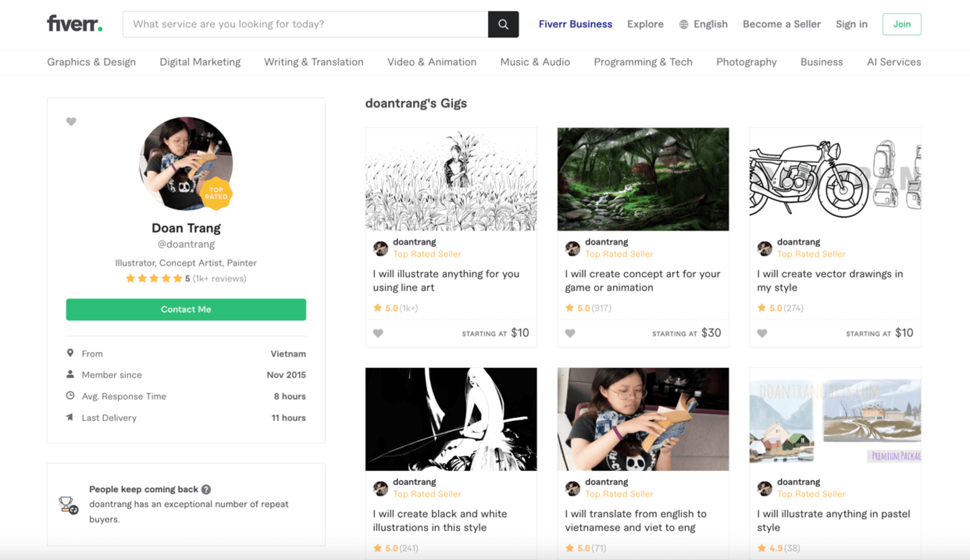Toggle the heart/favorite on line art gig
The image size is (970, 560).
(379, 333)
